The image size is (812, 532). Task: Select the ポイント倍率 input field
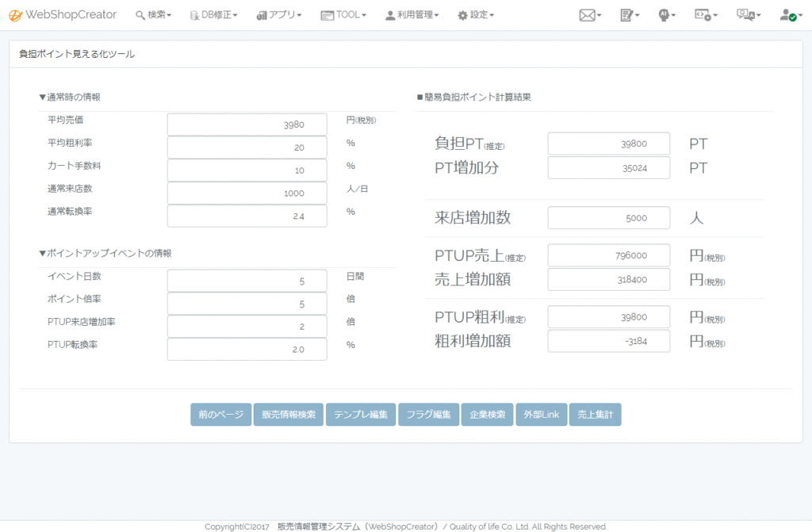(x=247, y=304)
